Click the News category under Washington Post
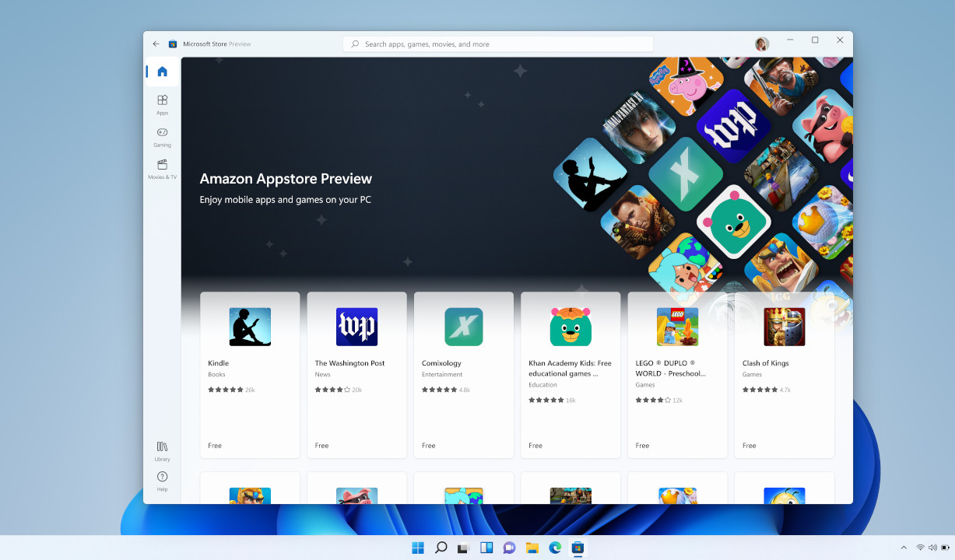This screenshot has height=560, width=955. pos(322,375)
